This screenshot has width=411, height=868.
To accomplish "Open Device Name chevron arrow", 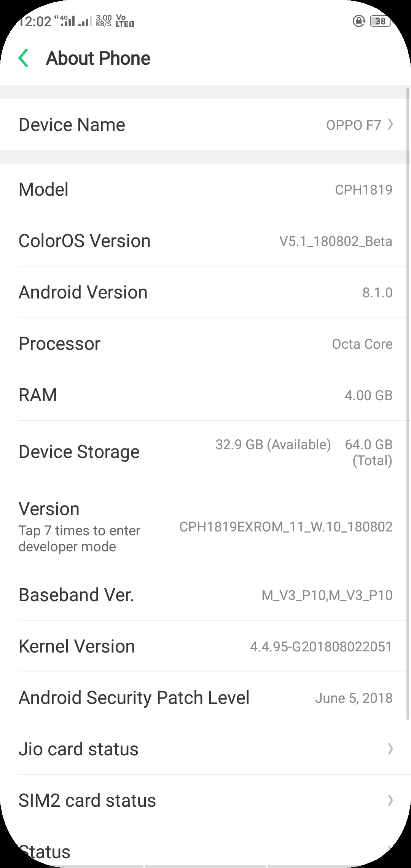I will 390,124.
